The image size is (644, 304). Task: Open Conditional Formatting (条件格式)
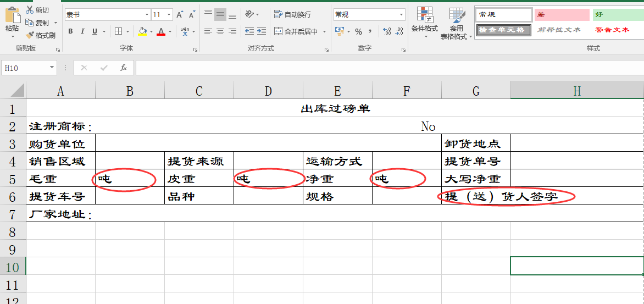click(425, 23)
